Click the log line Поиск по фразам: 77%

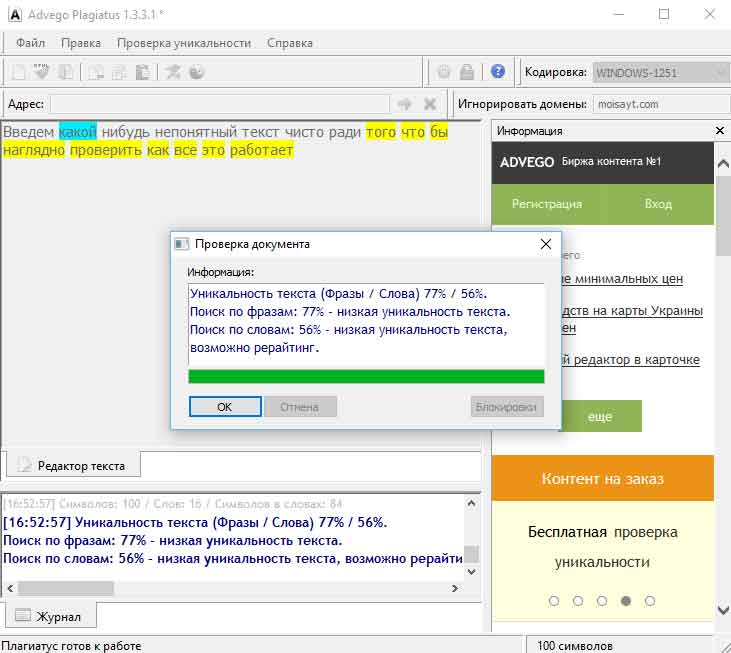pos(172,541)
